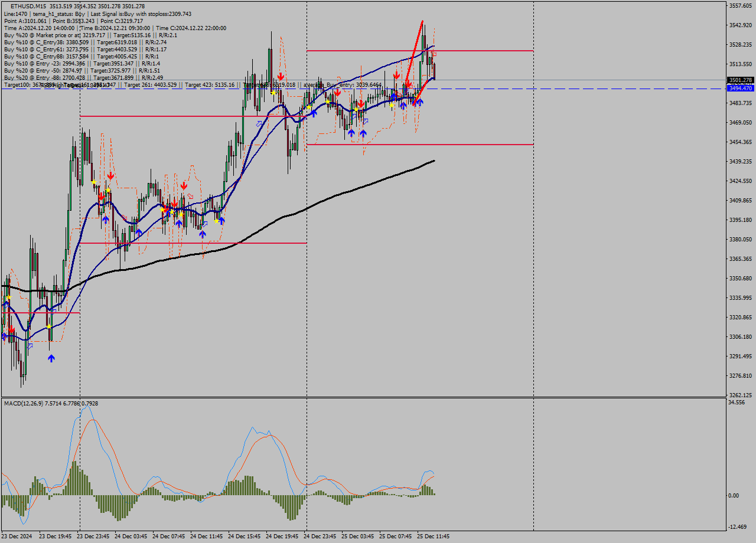The width and height of the screenshot is (756, 543).
Task: Click the '23 Dec 19:45' time label
Action: 55,537
